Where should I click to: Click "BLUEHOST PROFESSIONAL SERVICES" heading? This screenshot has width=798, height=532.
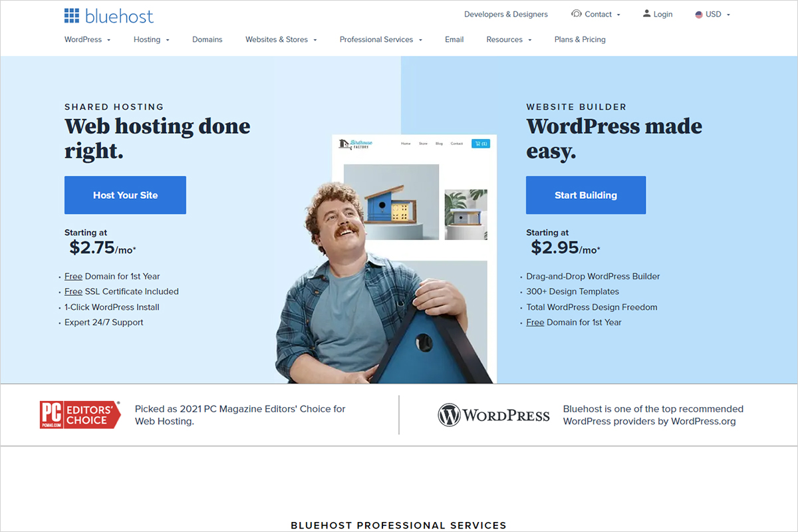[398, 525]
